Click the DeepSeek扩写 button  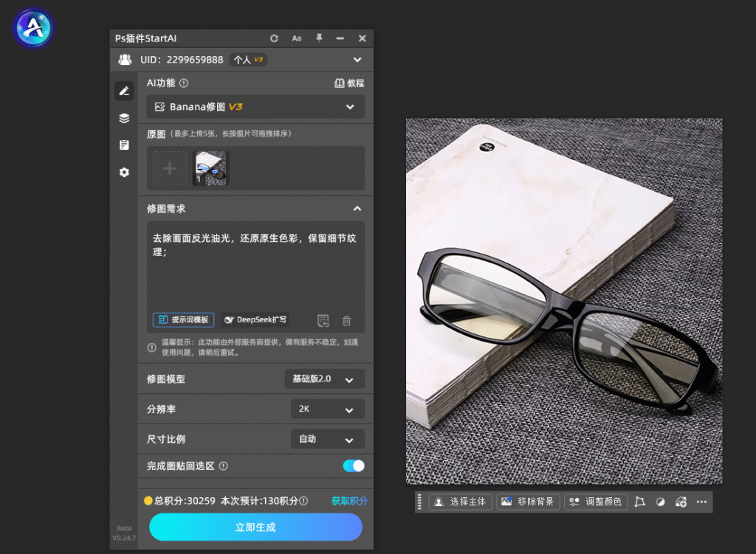click(x=255, y=320)
